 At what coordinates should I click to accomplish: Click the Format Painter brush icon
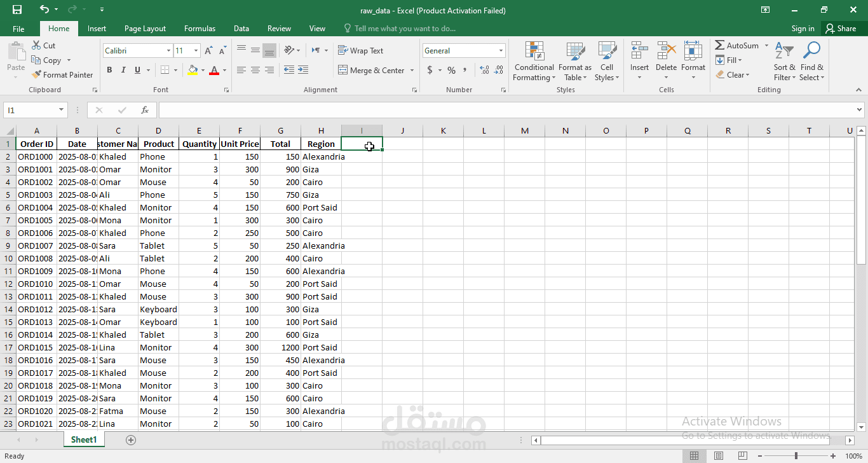tap(37, 74)
